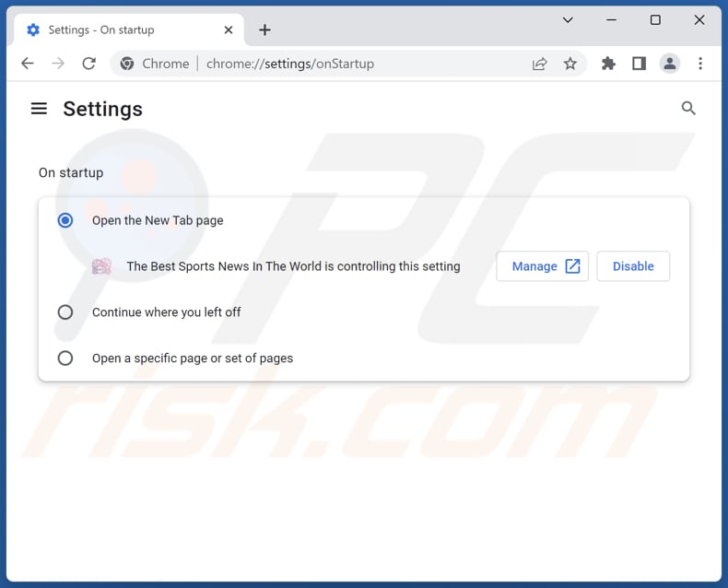Minimize the Chrome window
The width and height of the screenshot is (728, 588).
point(612,20)
